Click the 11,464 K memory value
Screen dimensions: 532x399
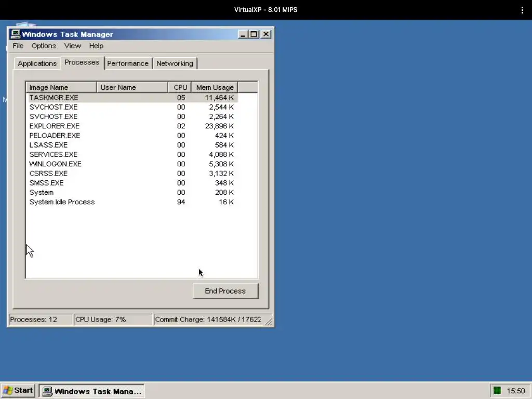click(x=219, y=98)
